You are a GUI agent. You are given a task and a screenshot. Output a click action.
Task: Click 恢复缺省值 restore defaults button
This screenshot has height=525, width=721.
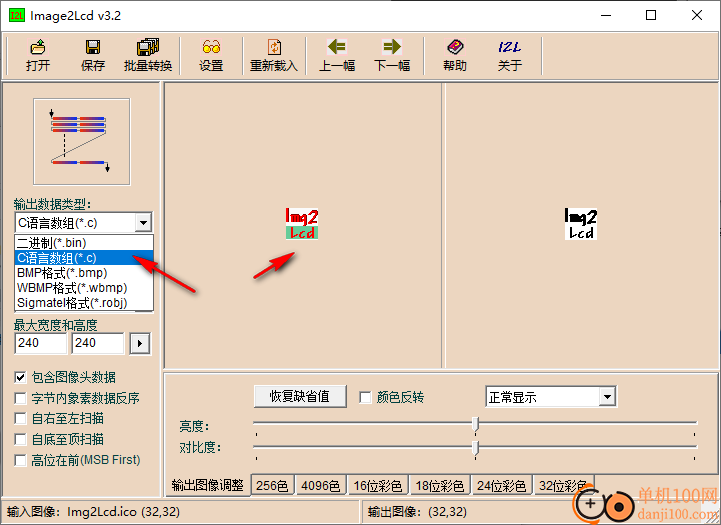pyautogui.click(x=300, y=396)
